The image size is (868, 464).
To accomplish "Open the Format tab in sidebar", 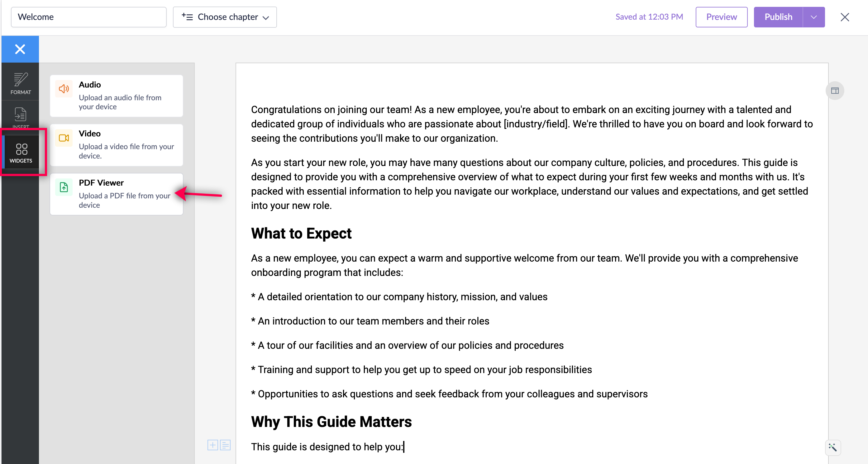I will pyautogui.click(x=21, y=83).
